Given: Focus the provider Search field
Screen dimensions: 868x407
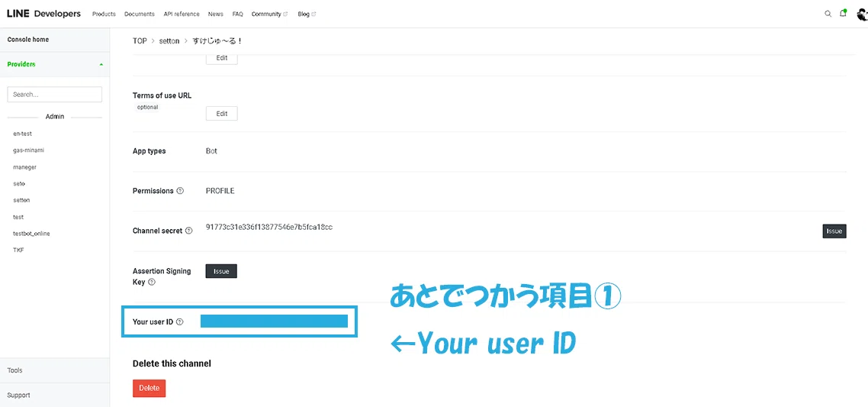Looking at the screenshot, I should point(55,94).
